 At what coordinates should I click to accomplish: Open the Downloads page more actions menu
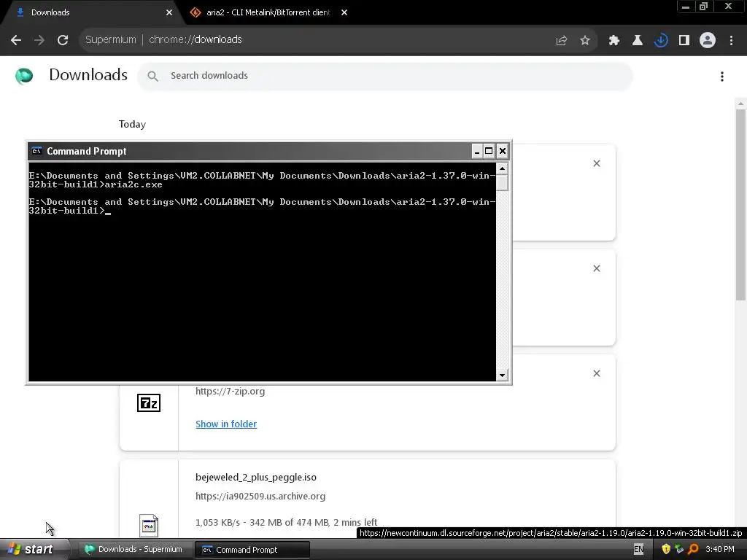(722, 77)
